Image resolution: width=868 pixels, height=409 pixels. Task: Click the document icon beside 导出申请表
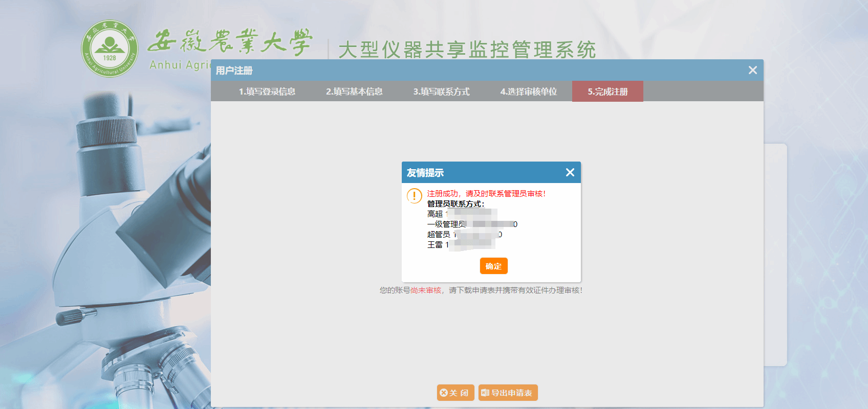[485, 393]
